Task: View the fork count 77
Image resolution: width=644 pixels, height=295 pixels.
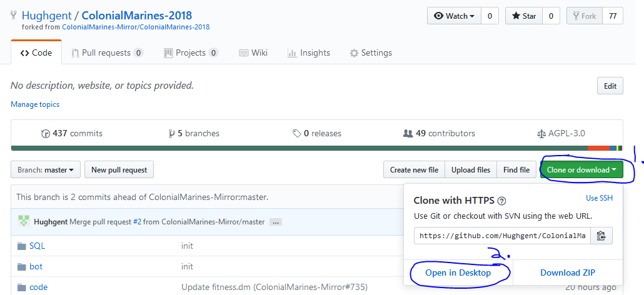Action: 613,16
